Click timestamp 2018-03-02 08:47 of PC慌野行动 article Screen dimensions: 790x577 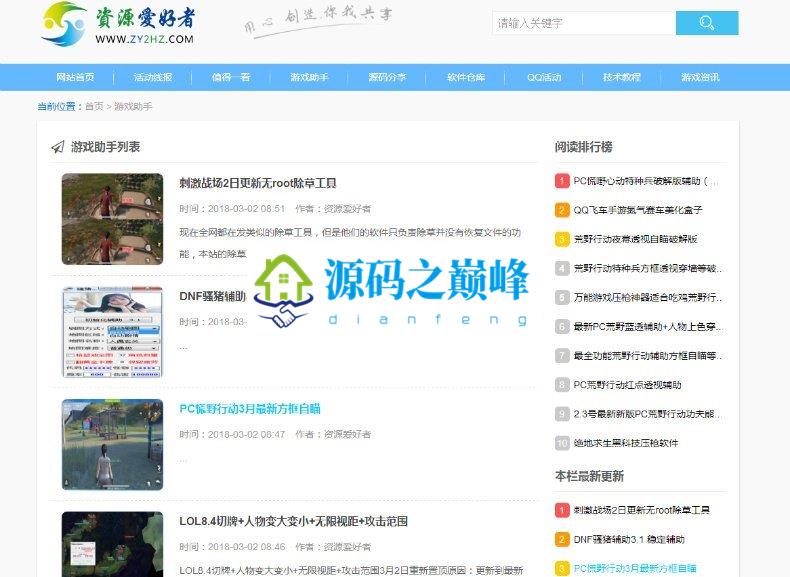[x=246, y=434]
